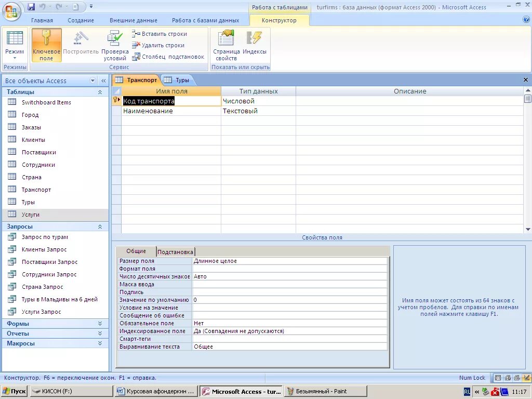Image resolution: width=532 pixels, height=399 pixels.
Task: Select the Общие field properties tab
Action: (x=136, y=251)
